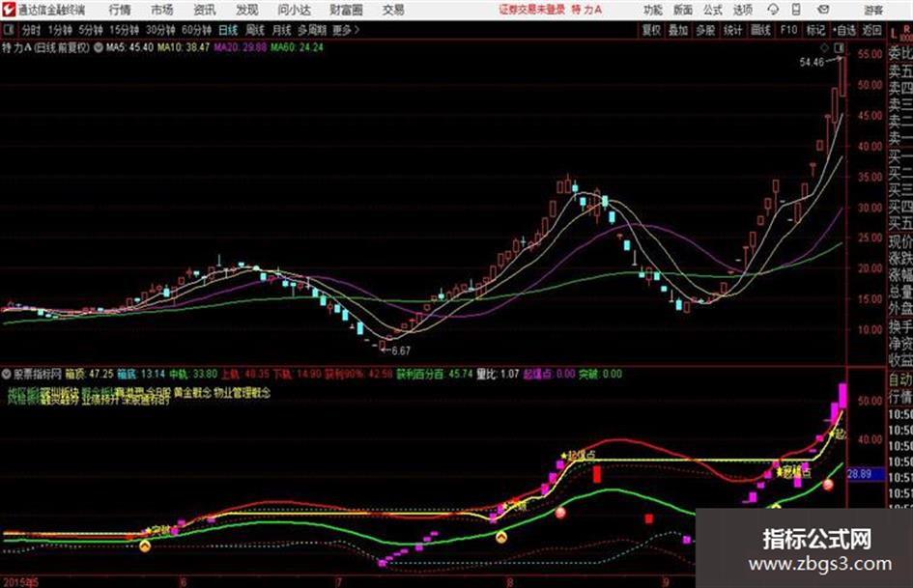The width and height of the screenshot is (913, 588).
Task: Click the 统计 statistics button
Action: [732, 30]
